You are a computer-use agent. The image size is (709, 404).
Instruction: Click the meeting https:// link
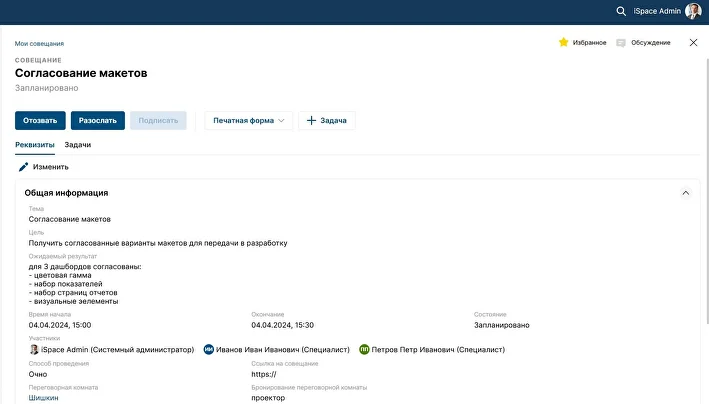pyautogui.click(x=263, y=375)
